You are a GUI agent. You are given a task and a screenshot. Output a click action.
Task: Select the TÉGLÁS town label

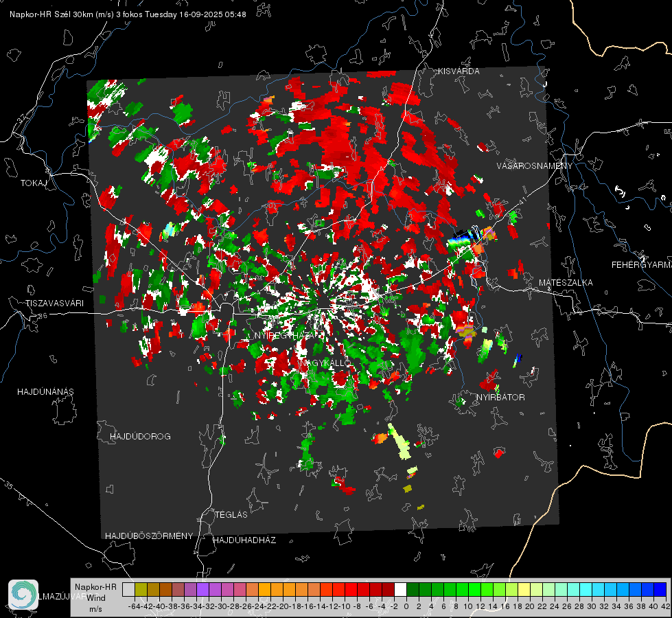pos(231,514)
